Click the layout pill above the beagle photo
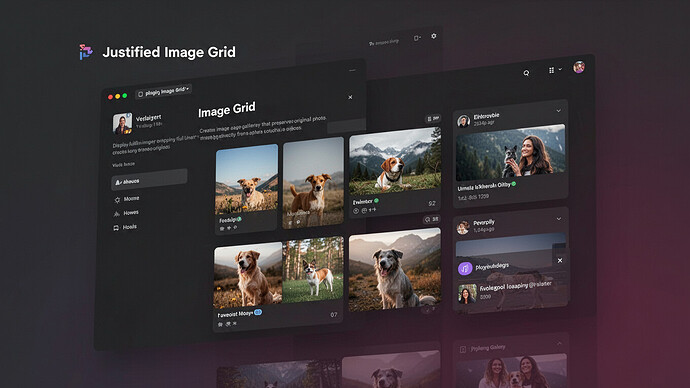 coord(433,118)
